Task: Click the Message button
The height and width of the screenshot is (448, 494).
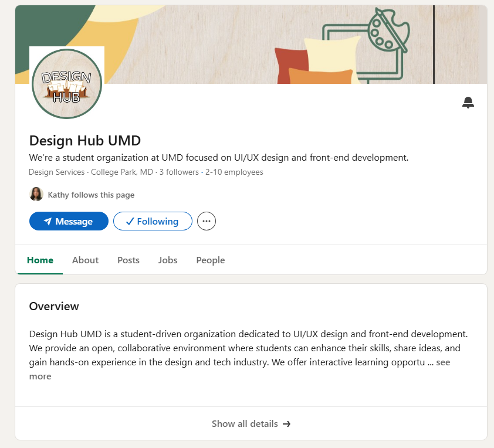Action: [69, 221]
